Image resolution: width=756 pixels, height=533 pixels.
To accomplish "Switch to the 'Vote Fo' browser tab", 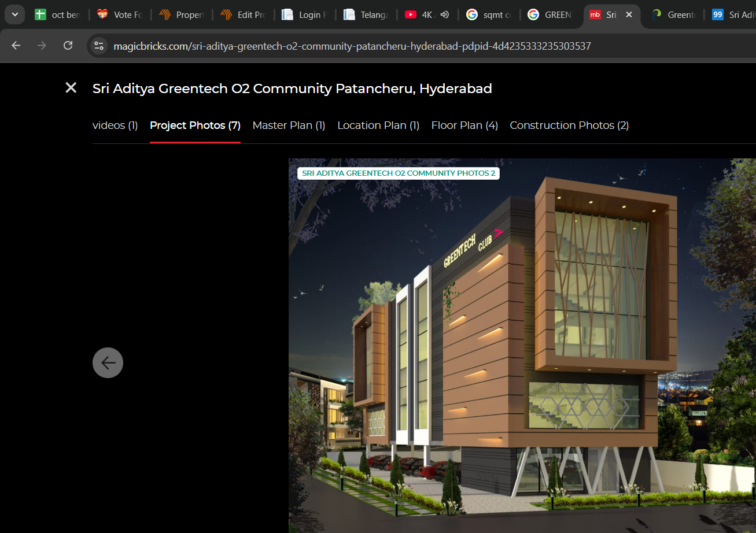I will pyautogui.click(x=120, y=15).
